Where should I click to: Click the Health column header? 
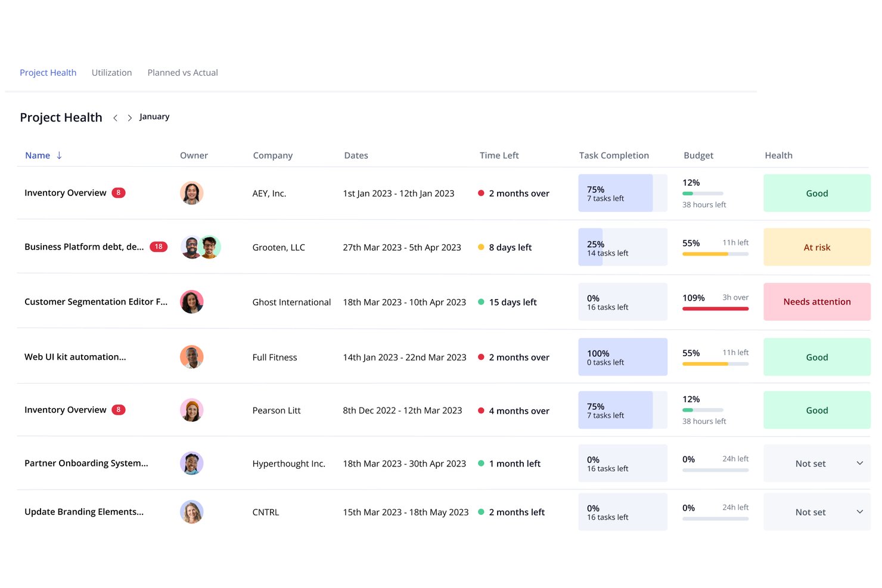(779, 155)
